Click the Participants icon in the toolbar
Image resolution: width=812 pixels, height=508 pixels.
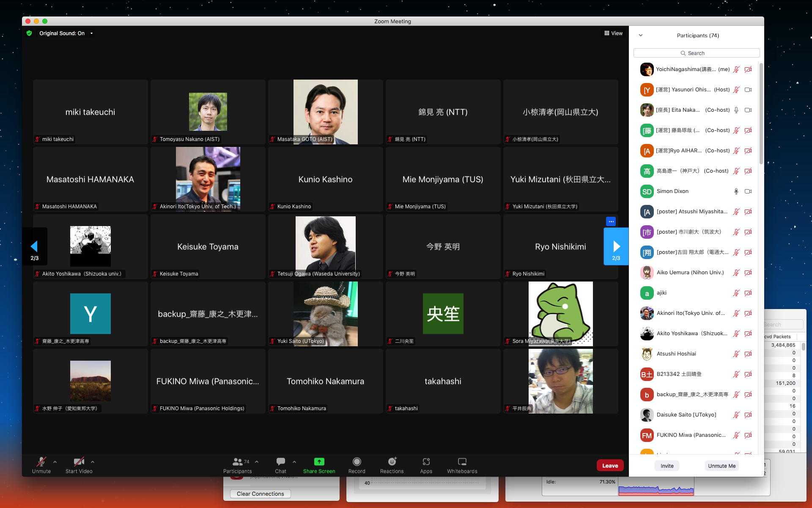tap(238, 462)
